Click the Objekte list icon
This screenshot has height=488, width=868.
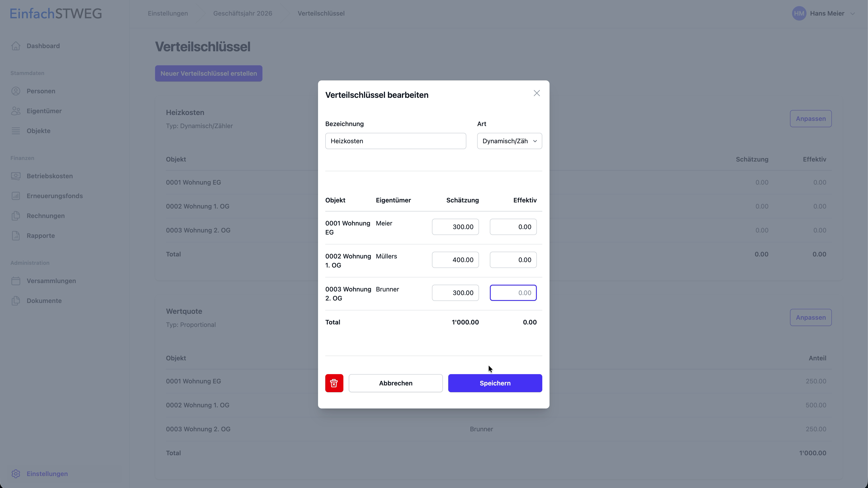[x=16, y=131]
